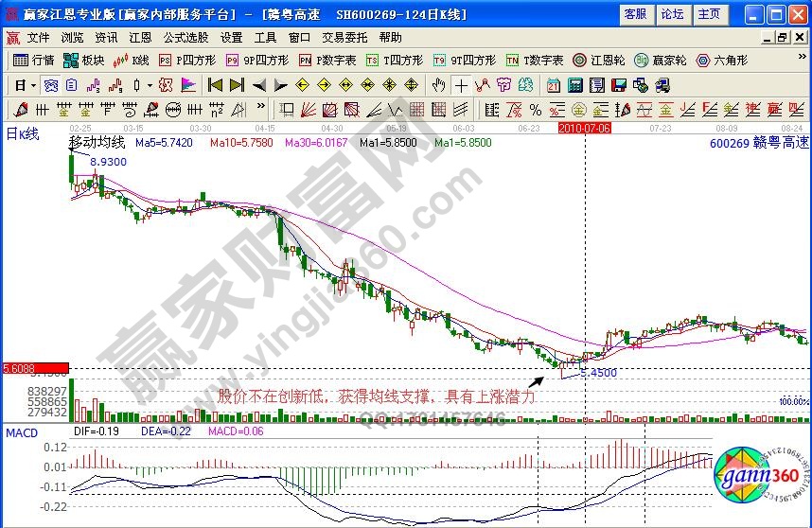Open the 板块 sector panel
The height and width of the screenshot is (528, 812).
point(84,60)
